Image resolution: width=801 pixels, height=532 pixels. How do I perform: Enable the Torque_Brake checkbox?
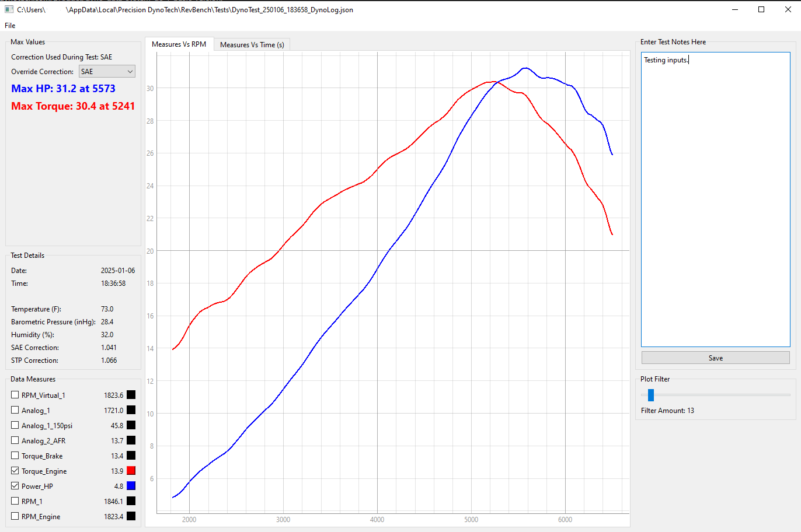tap(15, 456)
